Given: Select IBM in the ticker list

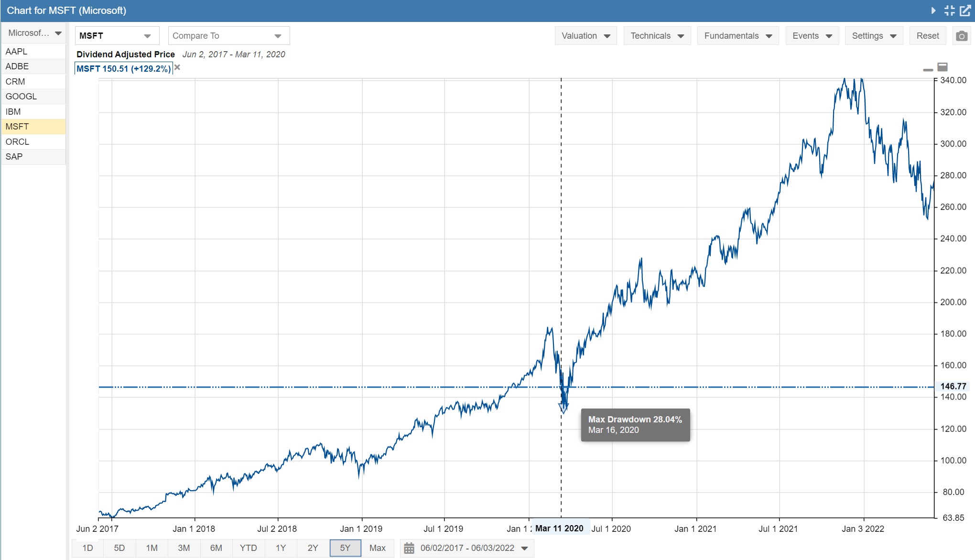Looking at the screenshot, I should click(33, 112).
